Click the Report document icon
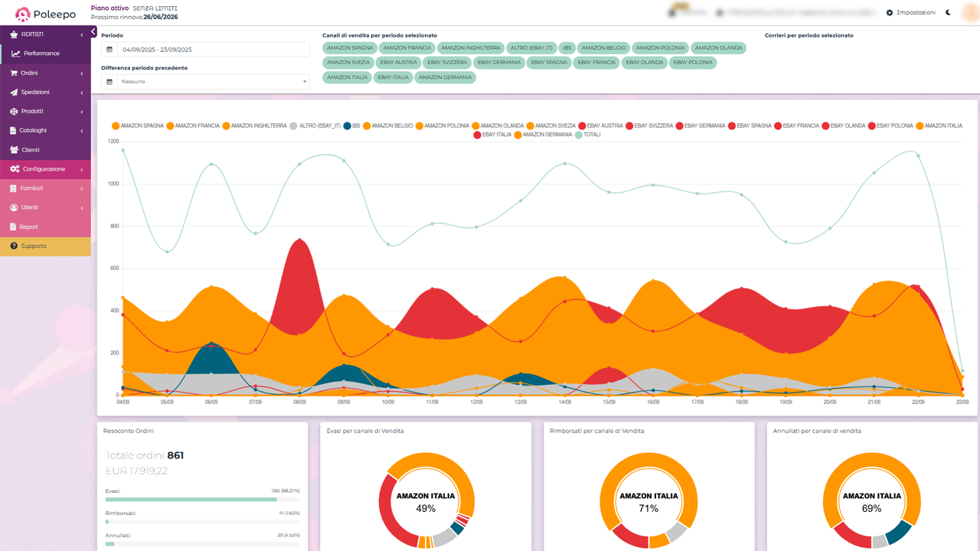 coord(14,227)
